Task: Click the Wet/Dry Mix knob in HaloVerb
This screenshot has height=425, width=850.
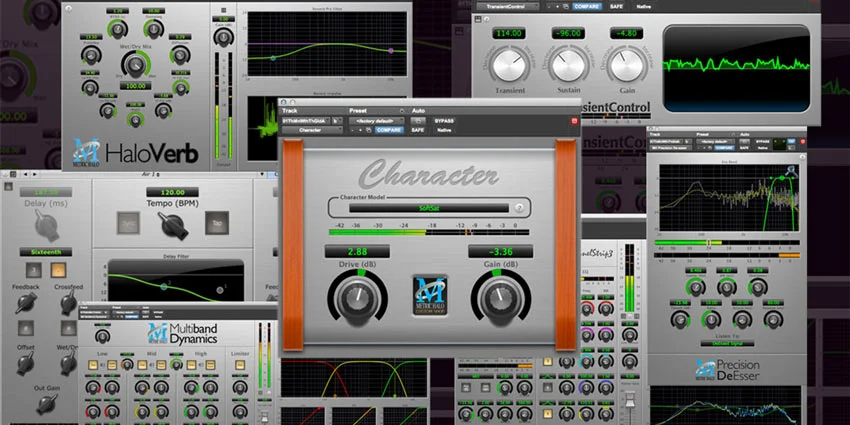Action: pos(136,65)
